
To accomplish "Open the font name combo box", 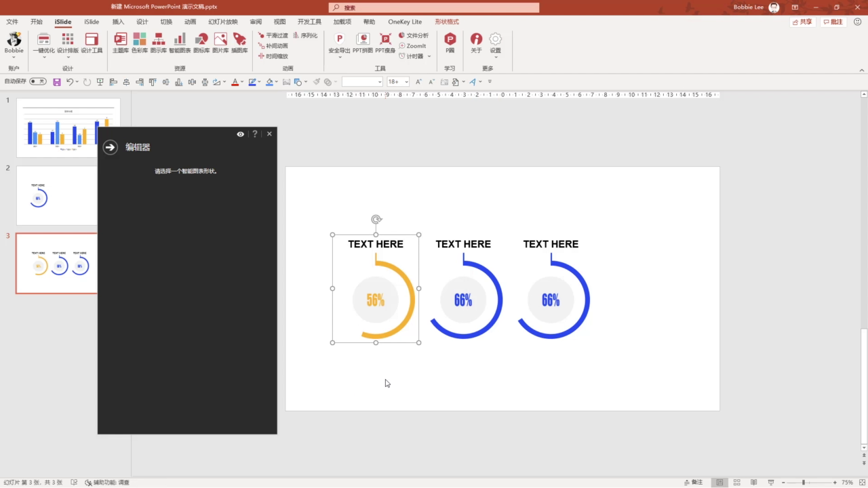I will (x=362, y=82).
